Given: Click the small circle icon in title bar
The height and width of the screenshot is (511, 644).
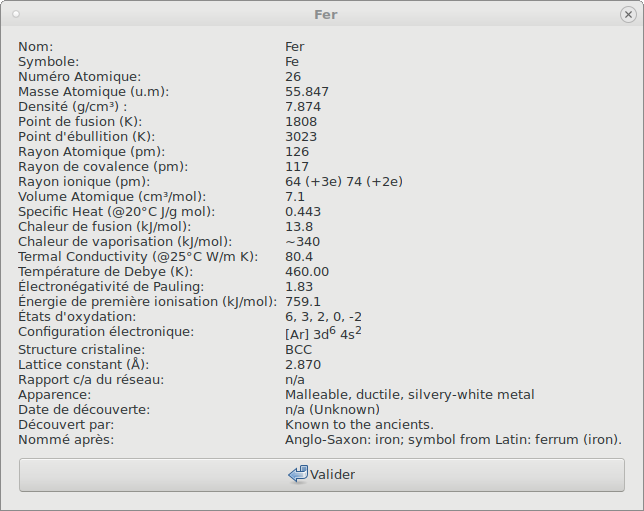Looking at the screenshot, I should coord(16,14).
